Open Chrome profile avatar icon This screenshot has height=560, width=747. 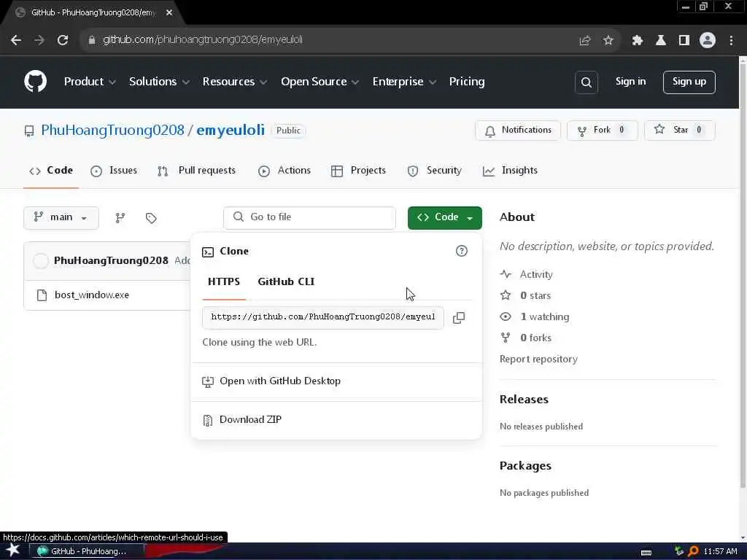(x=708, y=40)
